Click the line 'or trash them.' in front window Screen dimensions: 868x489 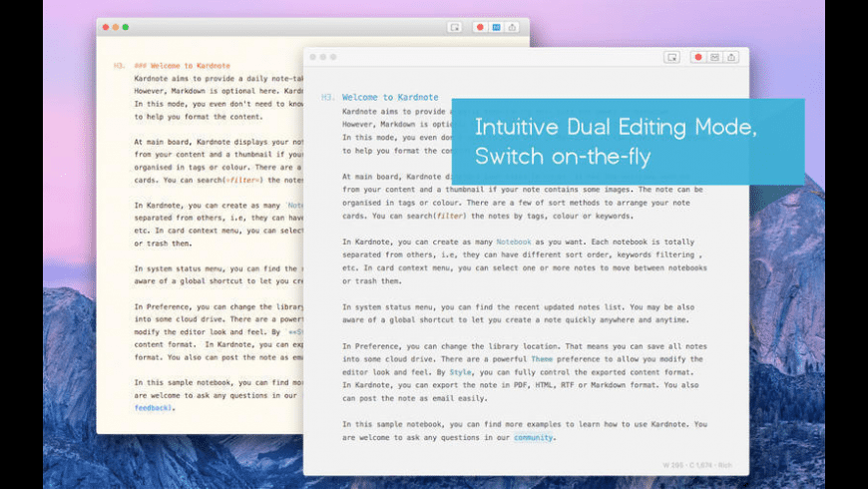point(371,280)
